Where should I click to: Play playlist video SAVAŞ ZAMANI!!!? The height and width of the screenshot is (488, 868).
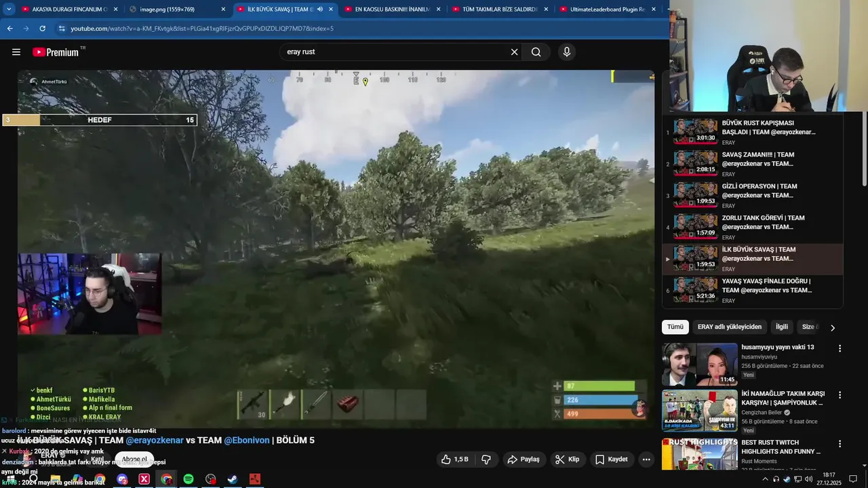tap(753, 164)
